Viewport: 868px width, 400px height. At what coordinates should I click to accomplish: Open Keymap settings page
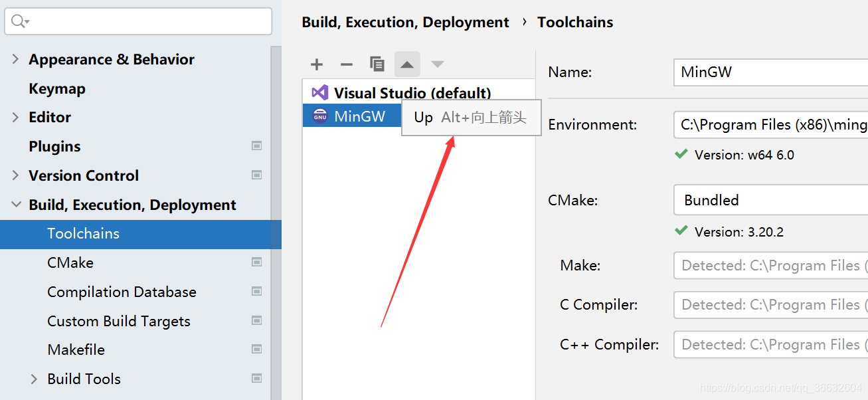[57, 88]
